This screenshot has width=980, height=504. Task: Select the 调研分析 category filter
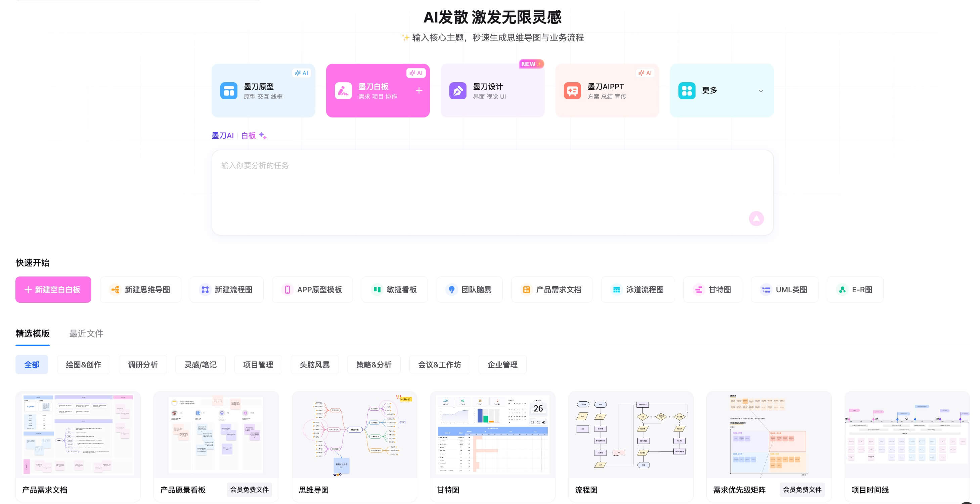click(x=143, y=365)
